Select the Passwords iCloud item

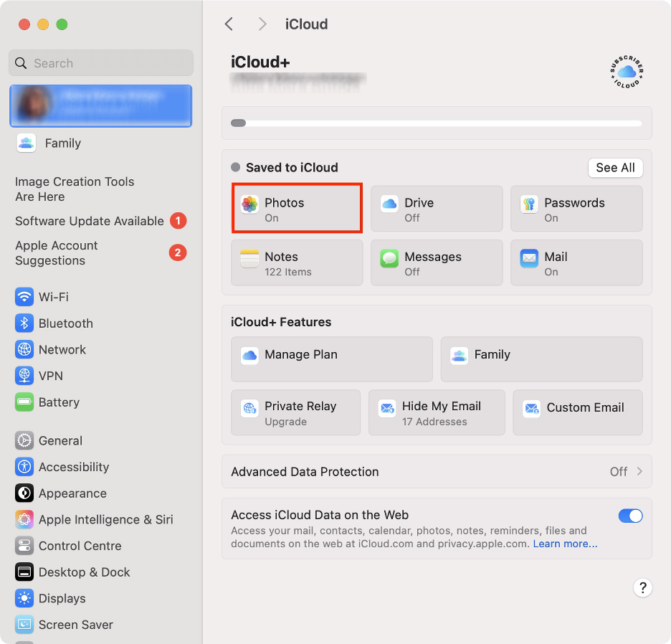coord(576,209)
